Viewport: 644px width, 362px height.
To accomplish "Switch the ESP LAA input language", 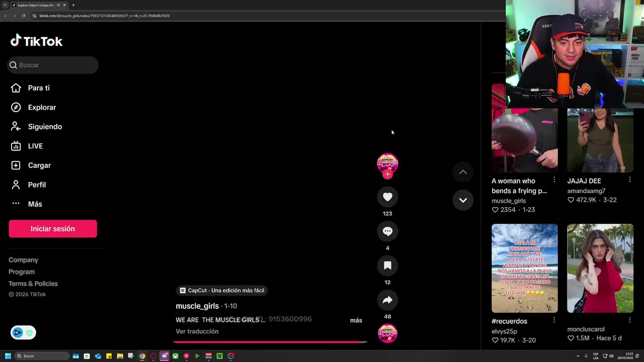I will (x=596, y=356).
